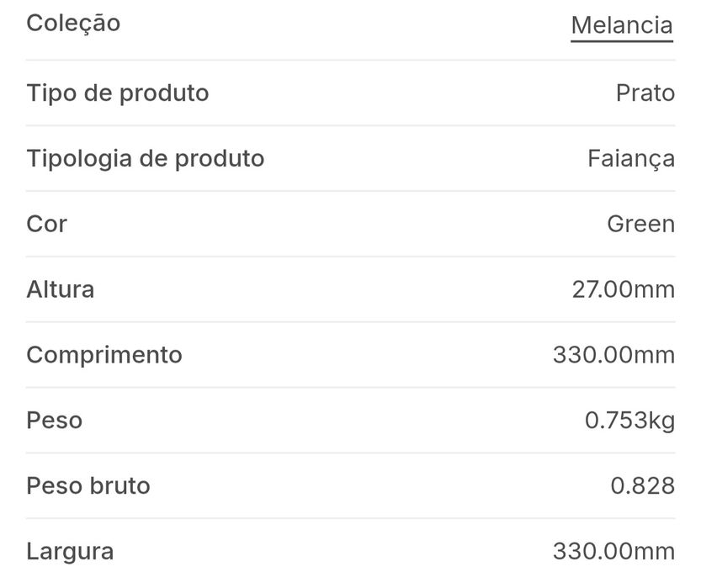Click the Tipologia de produto label

(146, 158)
